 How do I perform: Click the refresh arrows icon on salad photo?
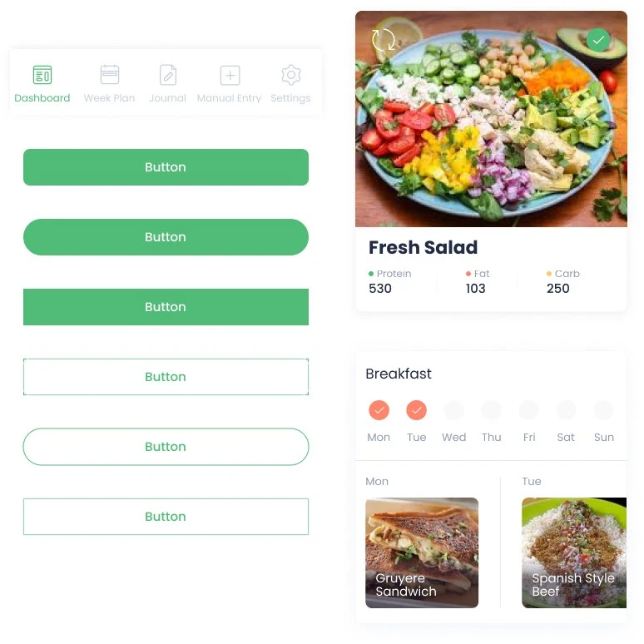coord(384,40)
